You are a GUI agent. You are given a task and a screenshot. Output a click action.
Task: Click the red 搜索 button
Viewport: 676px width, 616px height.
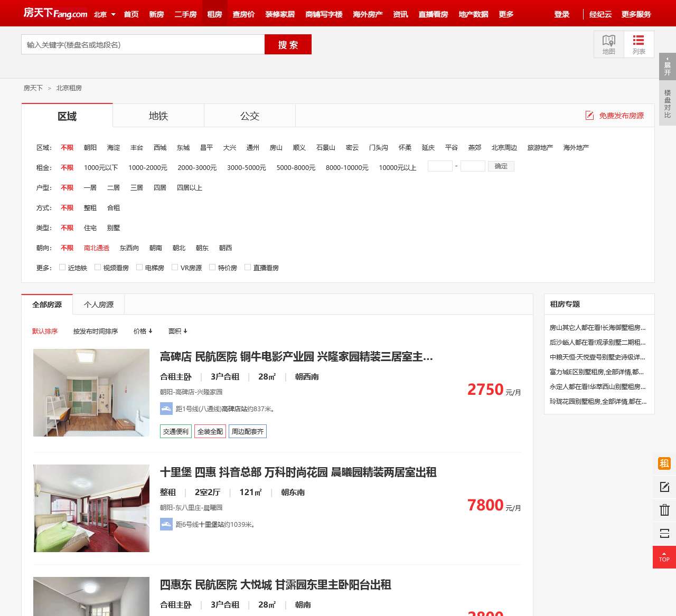point(288,44)
